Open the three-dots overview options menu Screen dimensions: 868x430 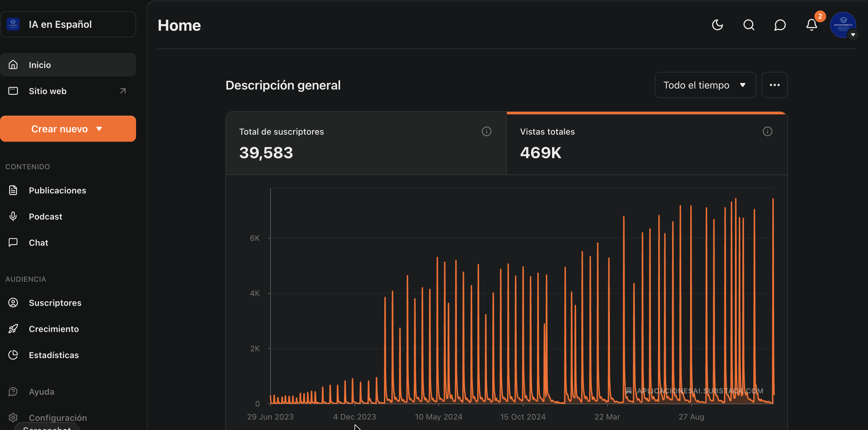pos(774,85)
